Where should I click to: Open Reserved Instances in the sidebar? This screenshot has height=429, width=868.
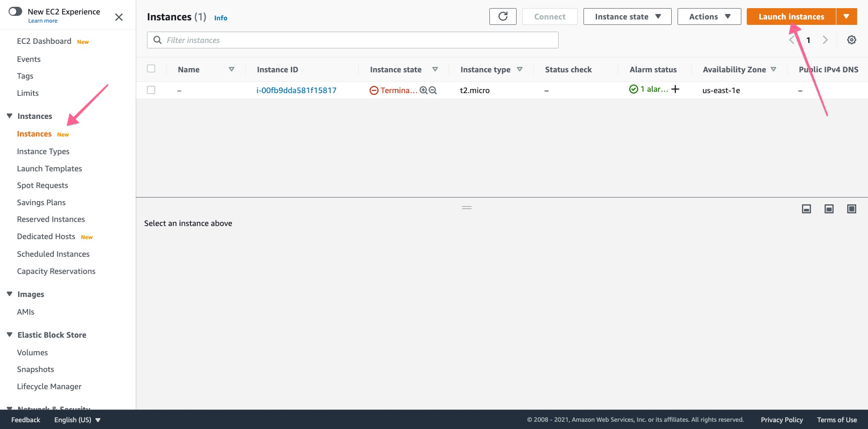51,219
